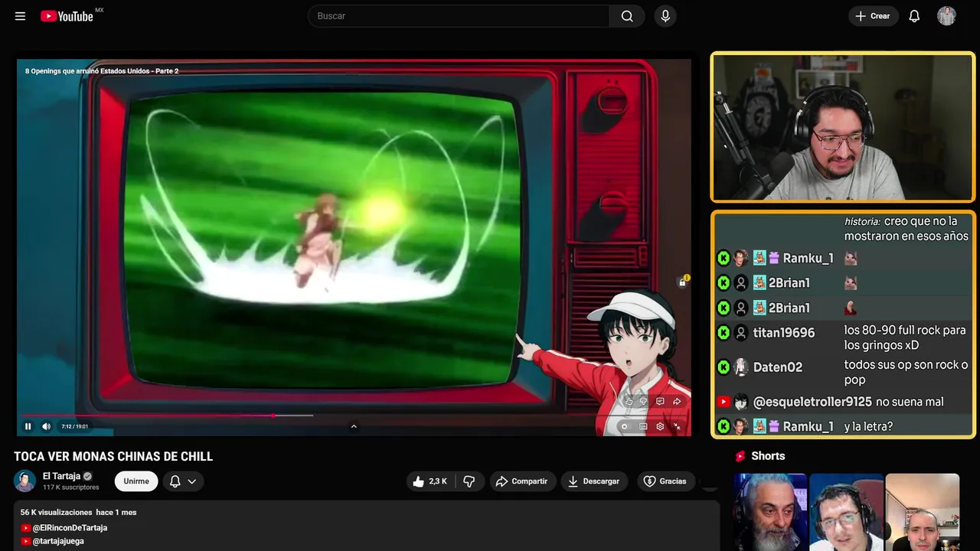Open comments via the overlay speech-bubble icon
The image size is (980, 551).
tap(660, 401)
